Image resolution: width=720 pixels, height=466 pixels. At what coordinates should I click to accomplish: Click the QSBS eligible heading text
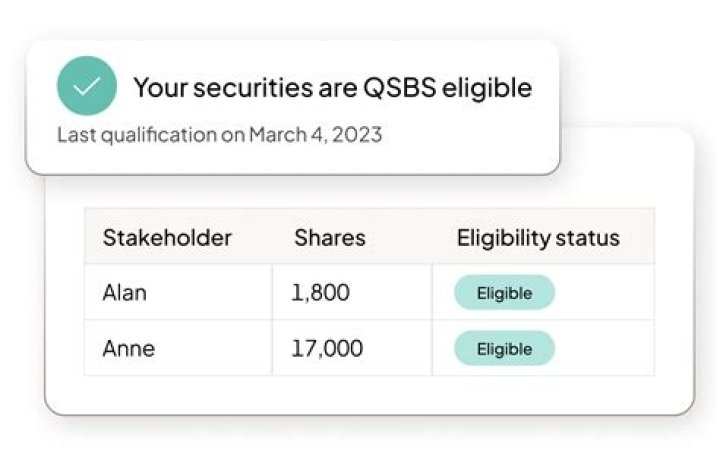(332, 87)
